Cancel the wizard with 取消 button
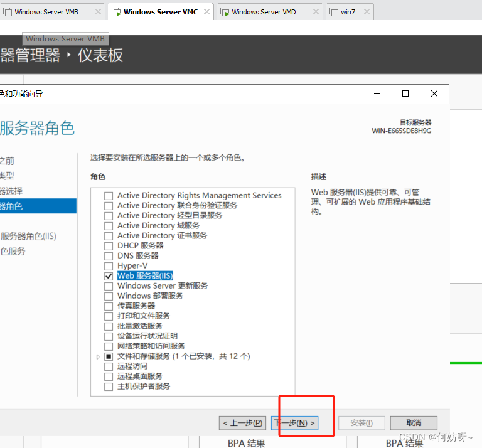 414,423
